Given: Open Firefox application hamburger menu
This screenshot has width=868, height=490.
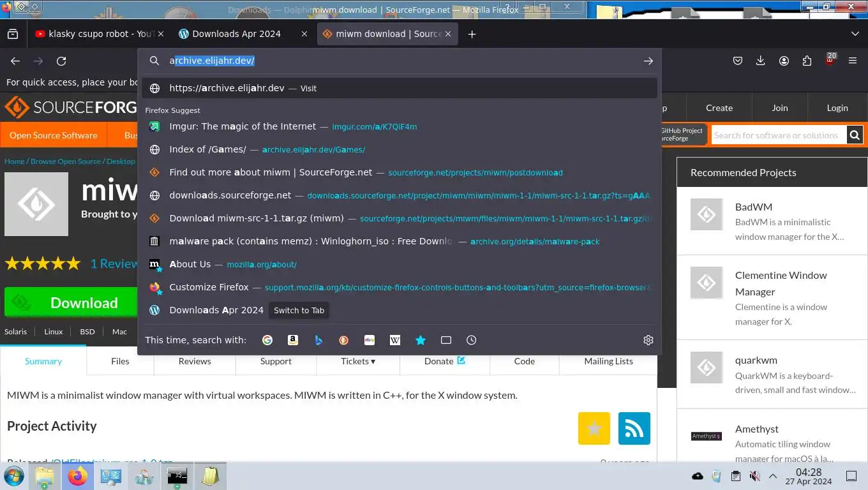Looking at the screenshot, I should [x=853, y=61].
